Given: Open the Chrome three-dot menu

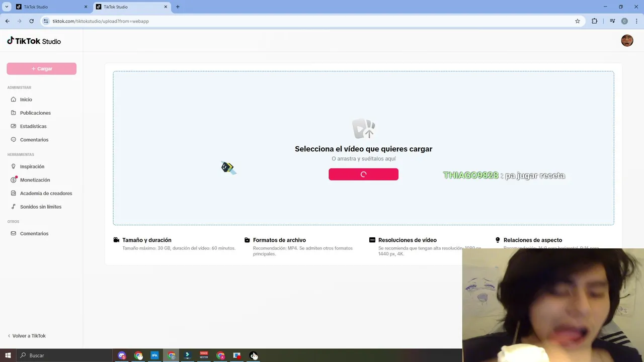Looking at the screenshot, I should coord(636,21).
